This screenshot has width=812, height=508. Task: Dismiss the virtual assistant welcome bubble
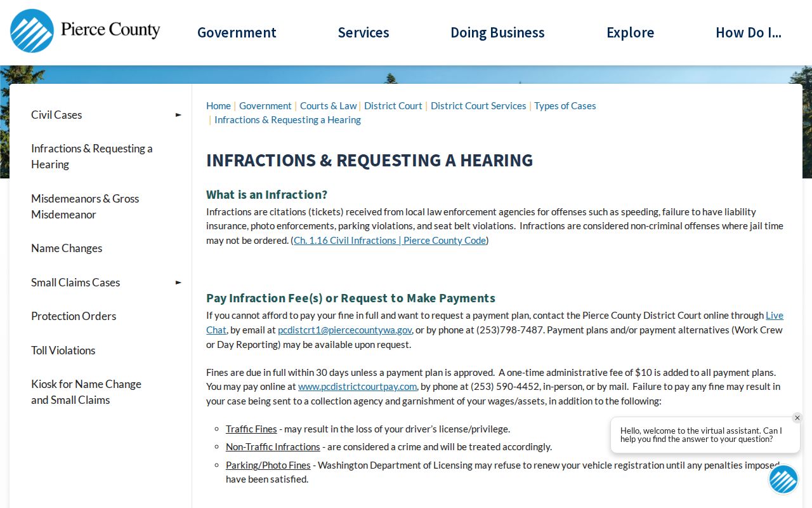click(x=797, y=418)
